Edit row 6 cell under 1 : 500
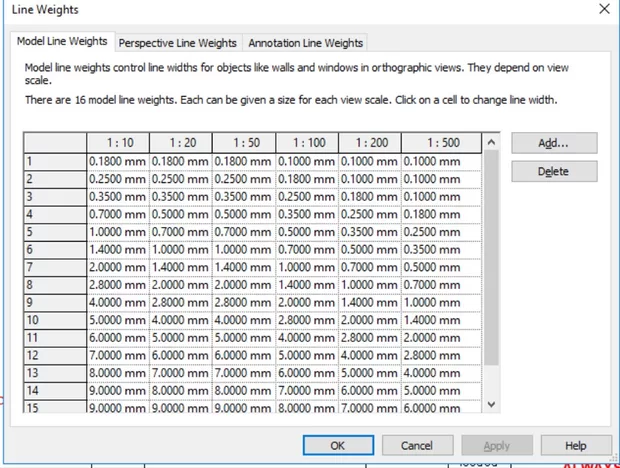 [442, 250]
